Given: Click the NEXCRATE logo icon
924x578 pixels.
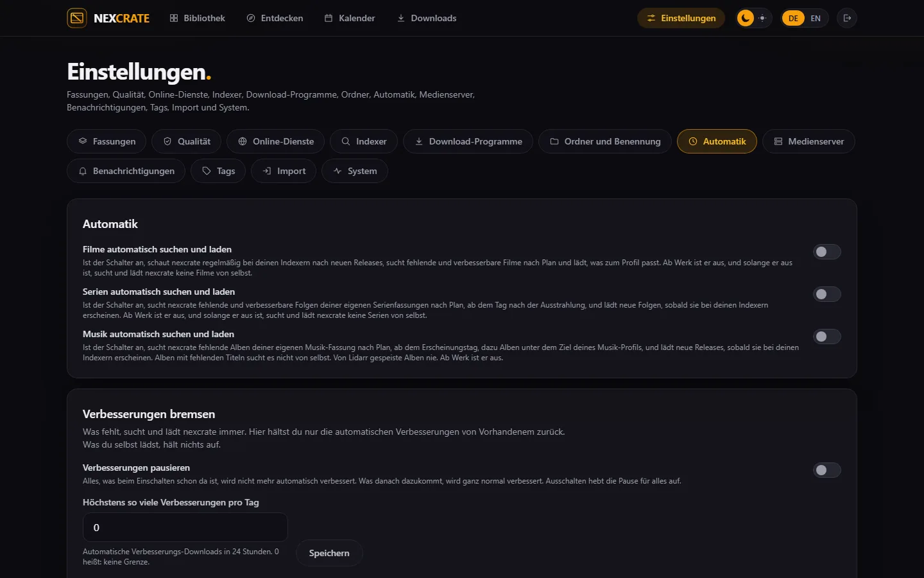Looking at the screenshot, I should point(77,18).
